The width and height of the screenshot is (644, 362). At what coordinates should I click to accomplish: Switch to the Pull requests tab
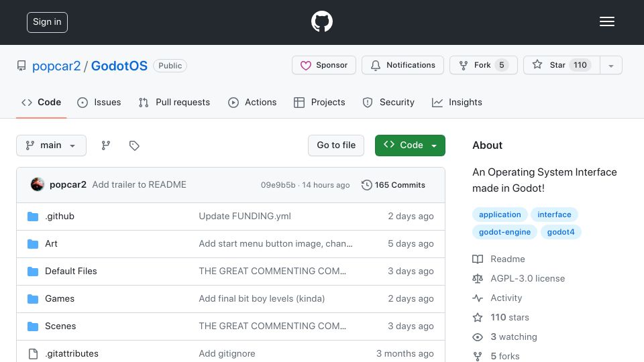(x=174, y=102)
